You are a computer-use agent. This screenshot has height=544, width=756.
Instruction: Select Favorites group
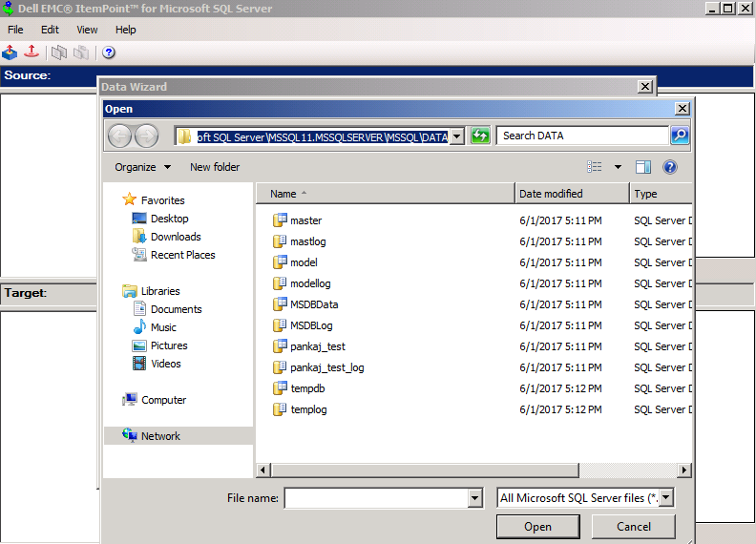162,200
